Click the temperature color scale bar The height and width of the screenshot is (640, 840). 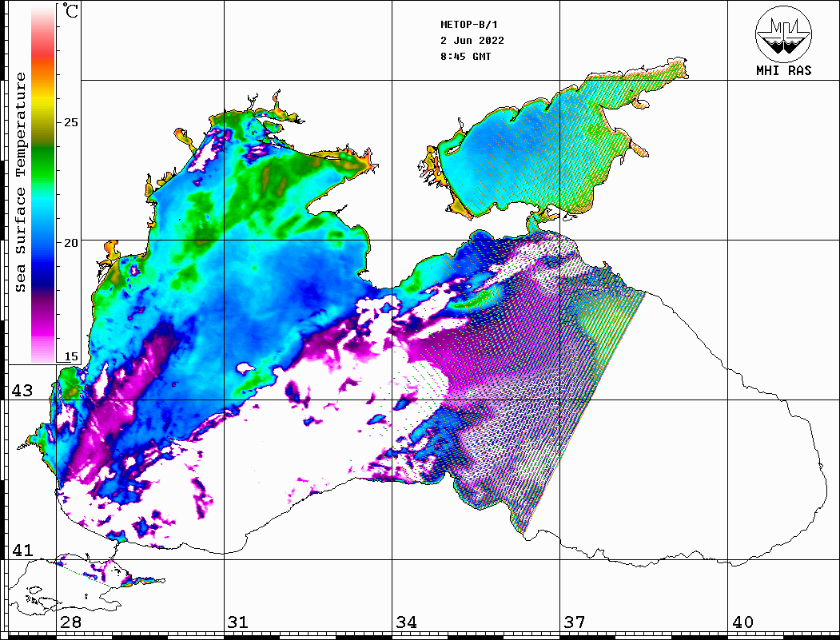(43, 184)
